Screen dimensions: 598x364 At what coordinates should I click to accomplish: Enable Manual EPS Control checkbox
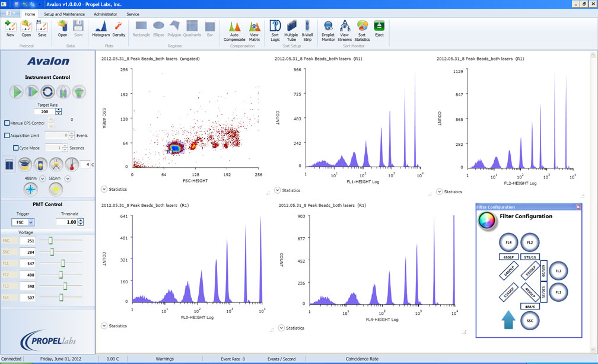[x=7, y=123]
